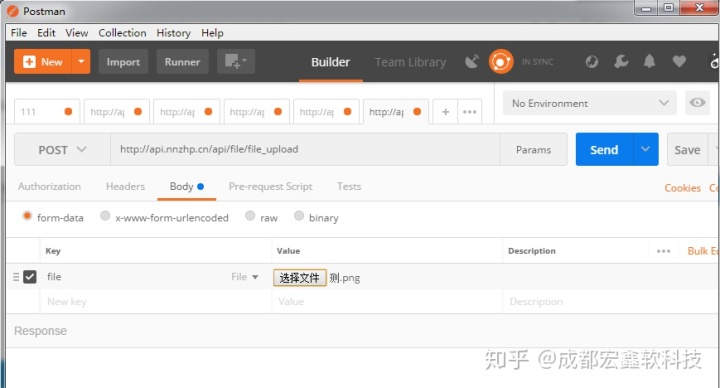The height and width of the screenshot is (388, 720).
Task: Click the Import button
Action: [x=123, y=62]
